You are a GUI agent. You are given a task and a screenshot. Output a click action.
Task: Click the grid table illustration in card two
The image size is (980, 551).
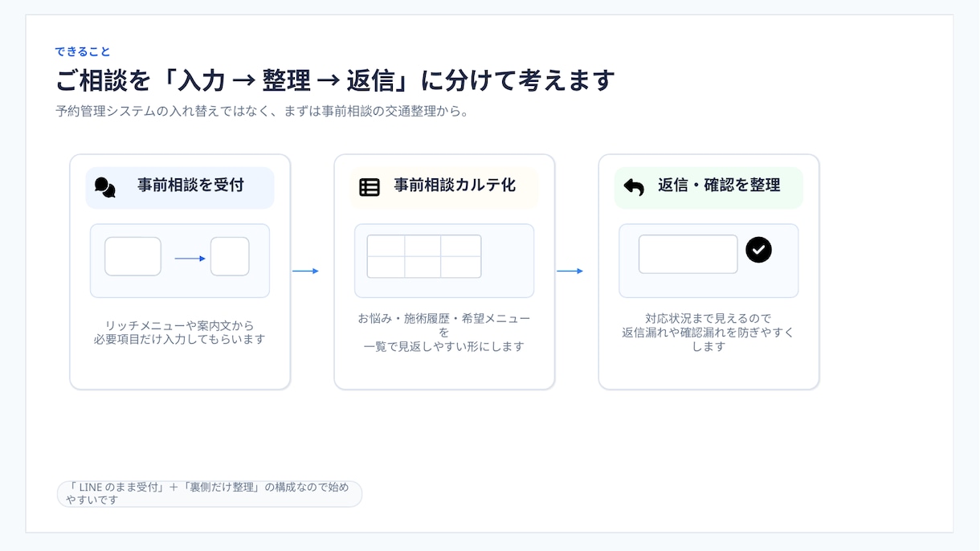(x=424, y=256)
